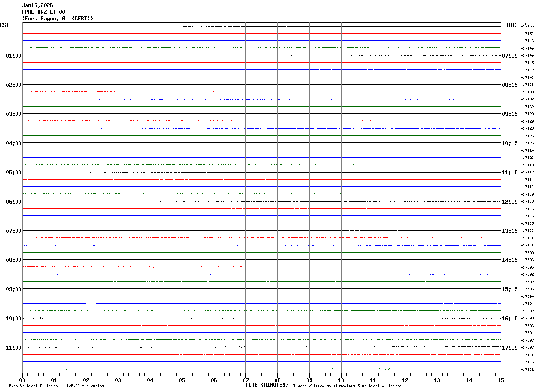Image resolution: width=536 pixels, height=392 pixels.
Task: Click the 10:15 UTC time label
Action: point(510,143)
